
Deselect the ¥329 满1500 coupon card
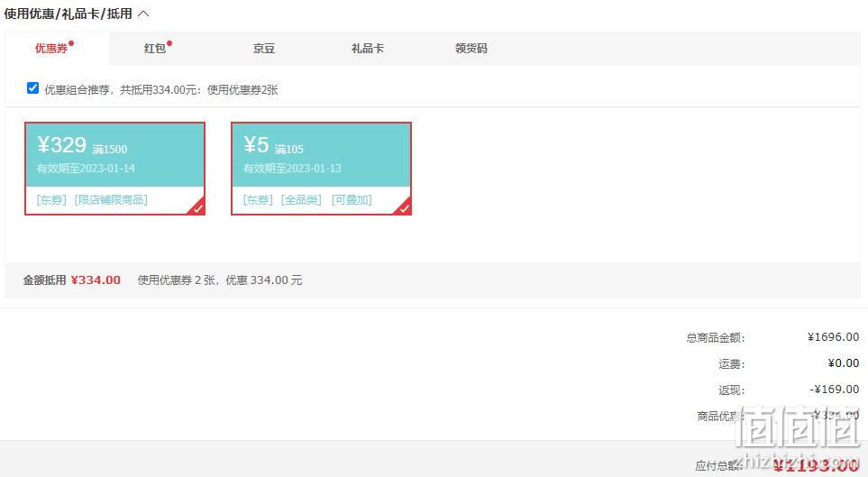coord(115,169)
